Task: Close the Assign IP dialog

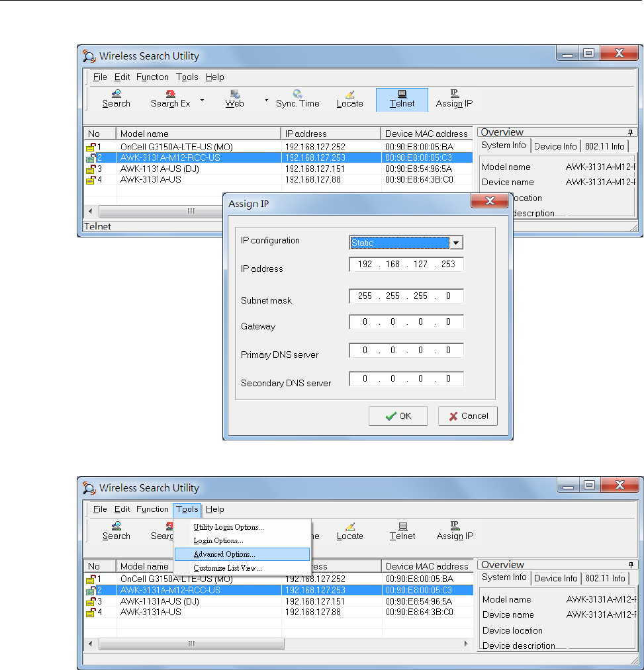Action: (x=490, y=200)
